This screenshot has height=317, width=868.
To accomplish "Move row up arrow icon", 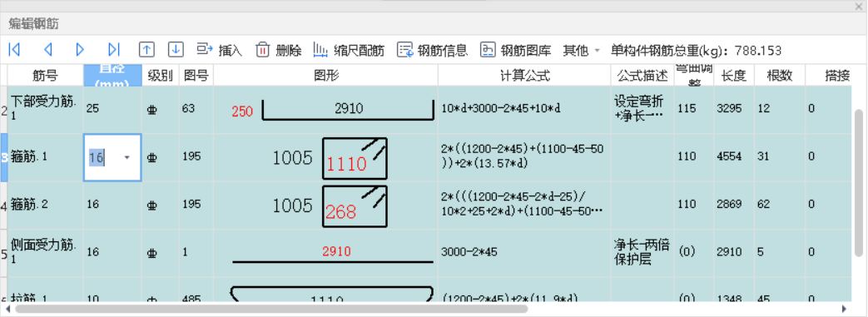I will click(146, 50).
